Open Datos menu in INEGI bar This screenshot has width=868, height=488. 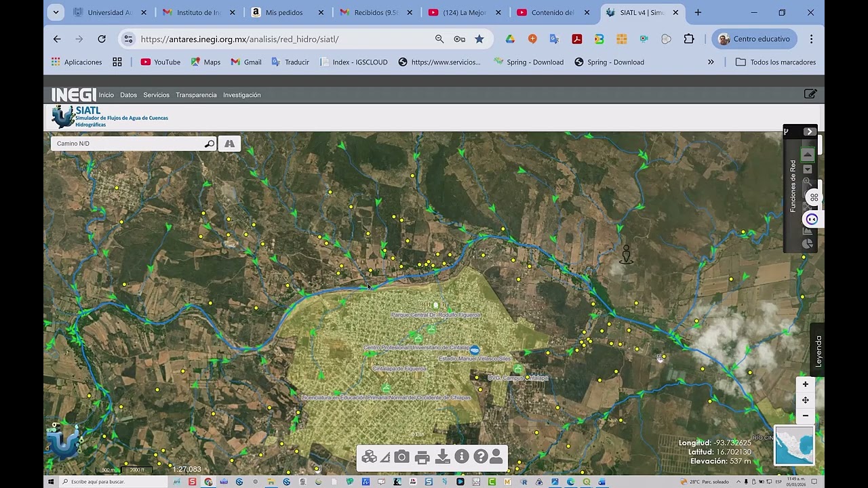tap(129, 95)
